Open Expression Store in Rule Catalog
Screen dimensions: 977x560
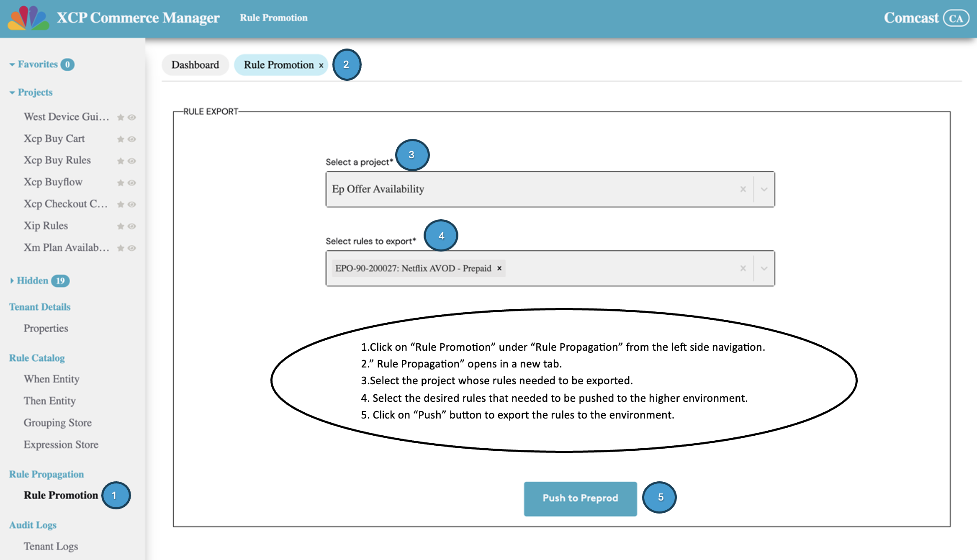(61, 444)
